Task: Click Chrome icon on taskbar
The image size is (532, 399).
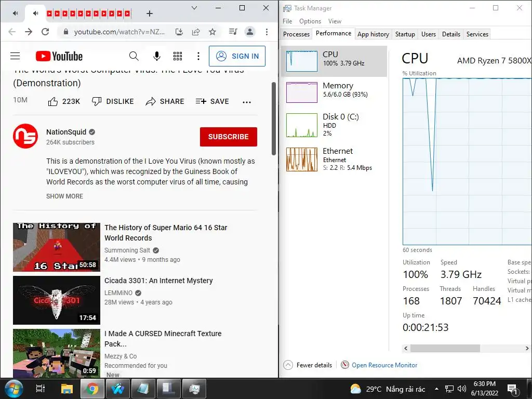Action: point(91,389)
